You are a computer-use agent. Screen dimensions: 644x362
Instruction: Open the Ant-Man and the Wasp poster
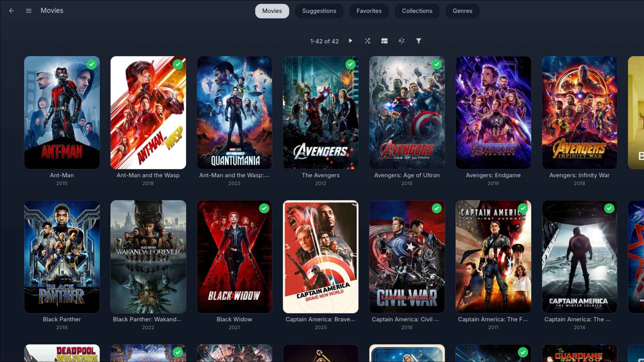click(x=148, y=113)
